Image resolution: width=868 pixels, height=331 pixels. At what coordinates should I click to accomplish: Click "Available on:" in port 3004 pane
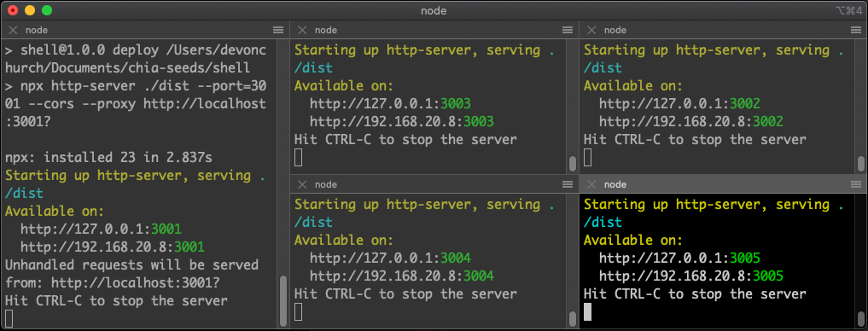[x=344, y=241]
